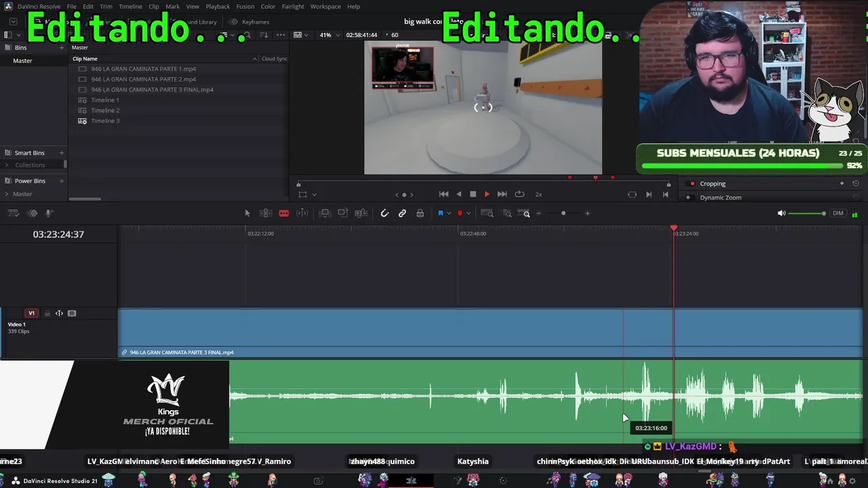Jump to the first frame

[x=443, y=195]
